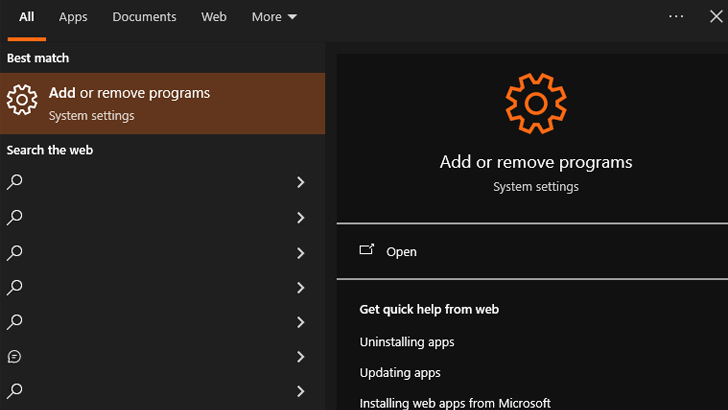This screenshot has width=728, height=410.
Task: Switch to the Web tab
Action: click(214, 17)
